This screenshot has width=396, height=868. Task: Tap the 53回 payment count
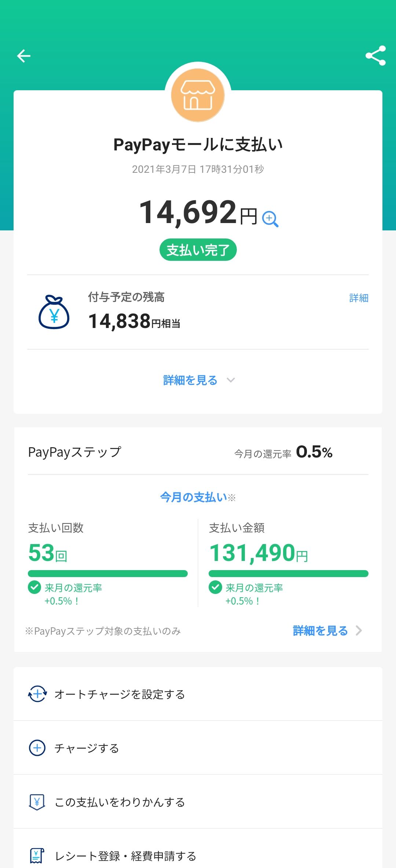point(48,553)
